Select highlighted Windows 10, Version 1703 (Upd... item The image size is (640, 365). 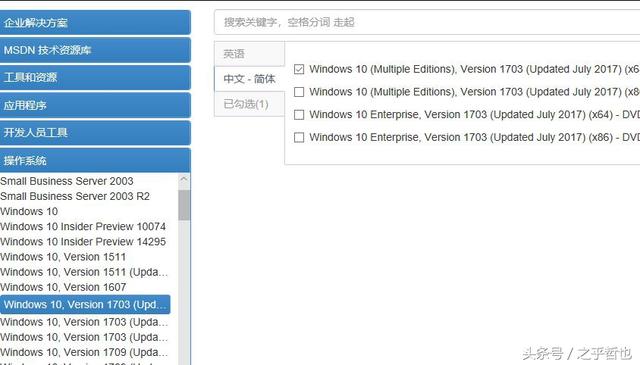point(85,305)
